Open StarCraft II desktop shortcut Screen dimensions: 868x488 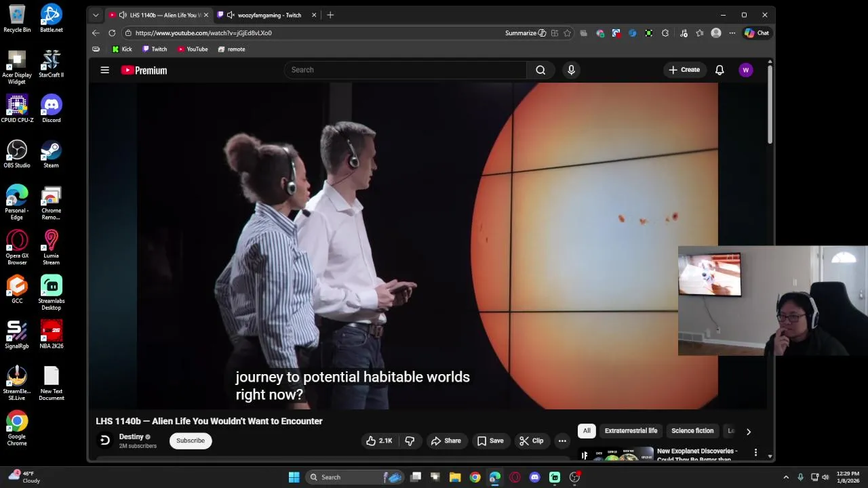click(x=51, y=64)
